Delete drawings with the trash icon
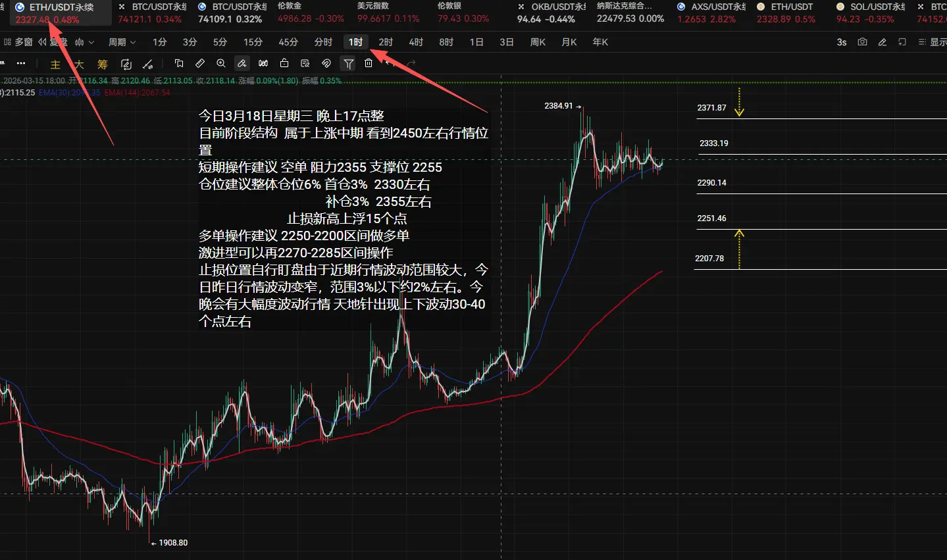Viewport: 947px width, 560px height. click(x=369, y=64)
